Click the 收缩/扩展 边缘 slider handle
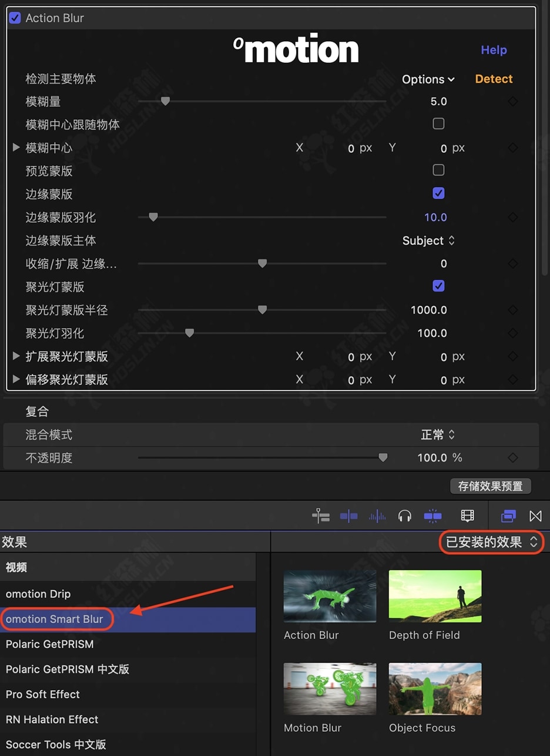The height and width of the screenshot is (756, 550). 262,264
